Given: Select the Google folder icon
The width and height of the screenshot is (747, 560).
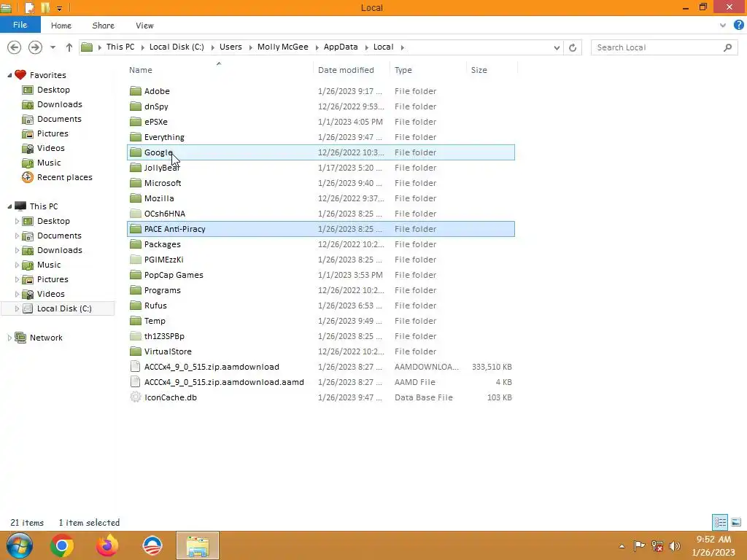Looking at the screenshot, I should pos(136,152).
